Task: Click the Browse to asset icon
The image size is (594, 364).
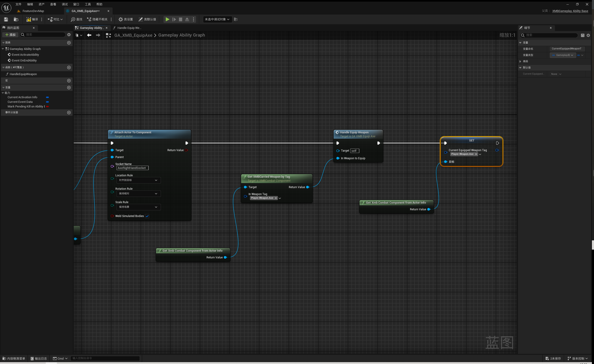Action: click(x=16, y=19)
